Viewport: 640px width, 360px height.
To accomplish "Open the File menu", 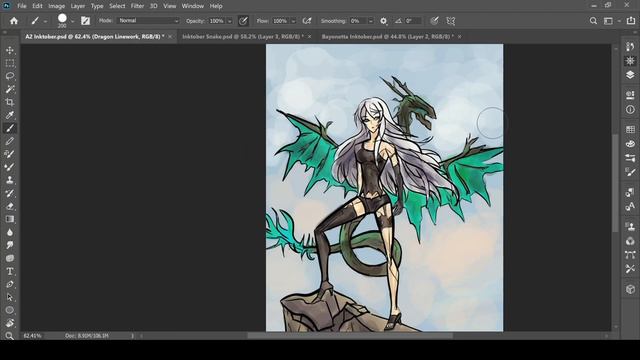I will point(22,6).
